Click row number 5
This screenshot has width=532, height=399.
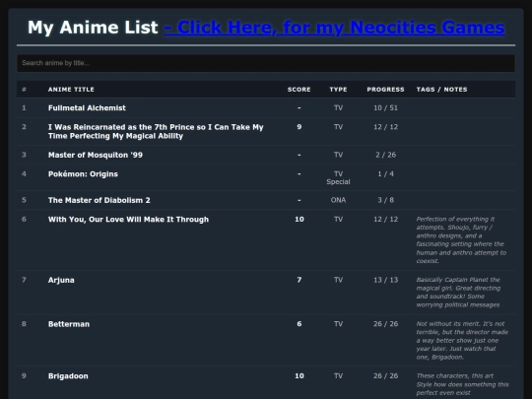pyautogui.click(x=24, y=200)
